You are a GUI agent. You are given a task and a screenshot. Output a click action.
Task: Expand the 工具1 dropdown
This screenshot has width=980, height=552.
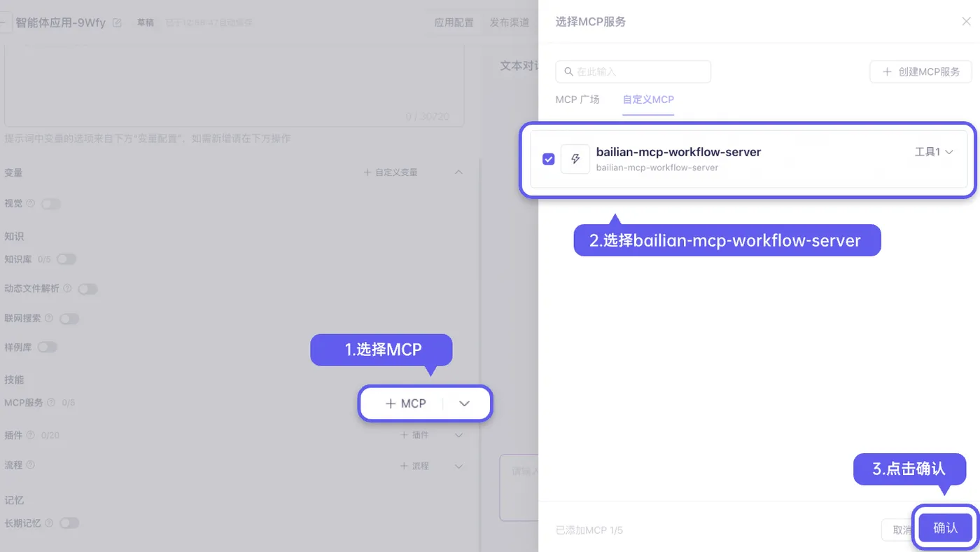pos(934,151)
